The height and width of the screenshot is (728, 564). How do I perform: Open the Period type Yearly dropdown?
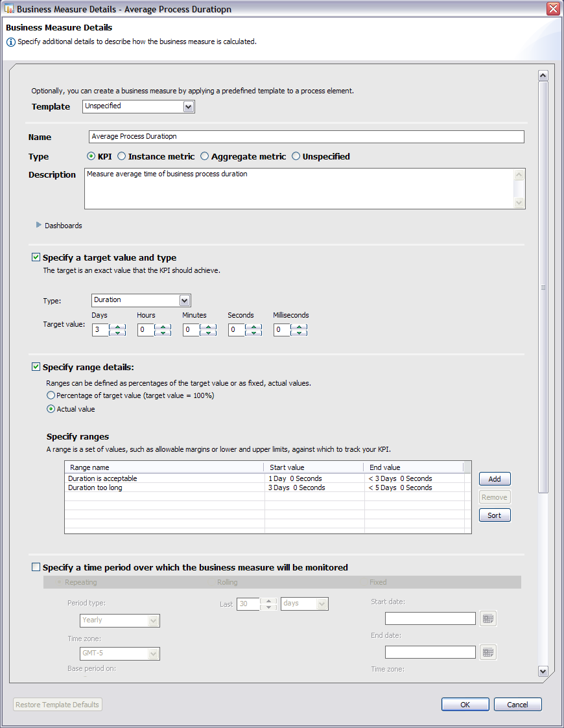pos(154,620)
